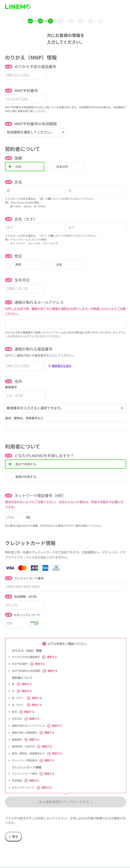This screenshot has width=130, height=868.
Task: Click the 戻る back button
Action: 13,836
